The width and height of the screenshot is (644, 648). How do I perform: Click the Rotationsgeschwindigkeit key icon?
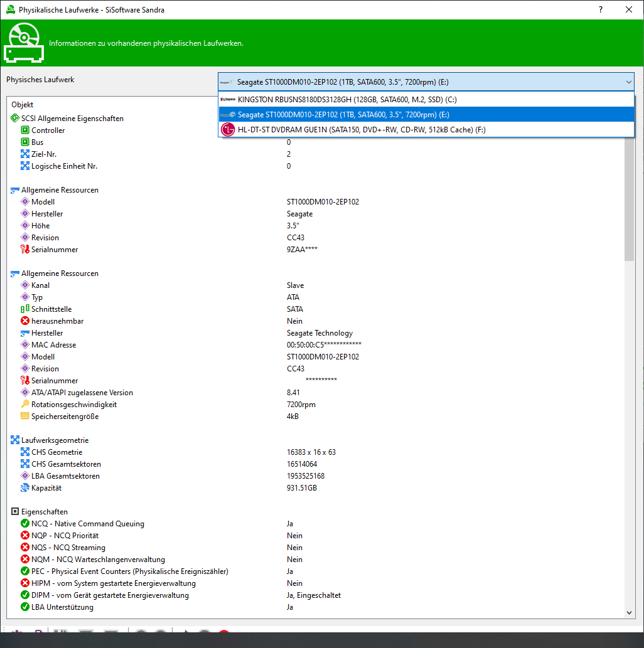pos(25,405)
